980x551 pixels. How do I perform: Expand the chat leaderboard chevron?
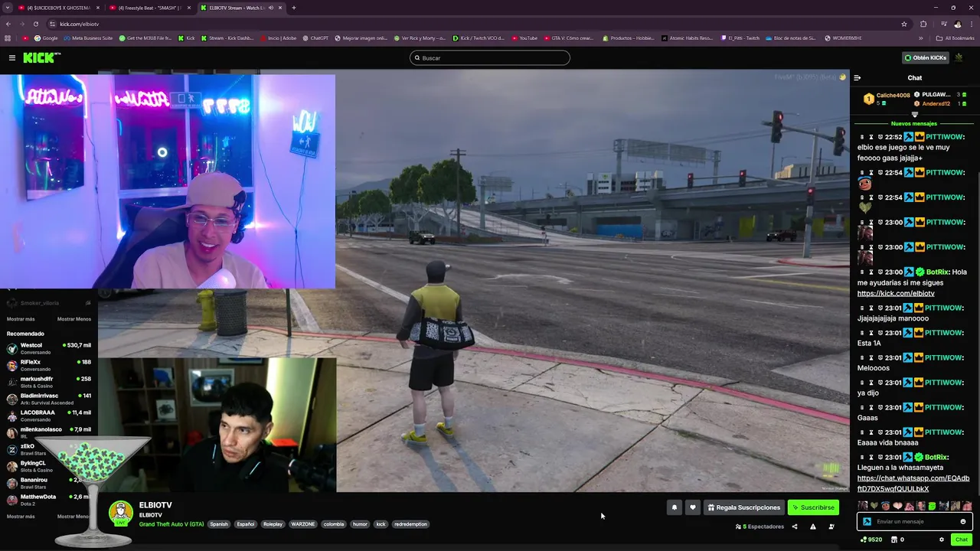(914, 114)
